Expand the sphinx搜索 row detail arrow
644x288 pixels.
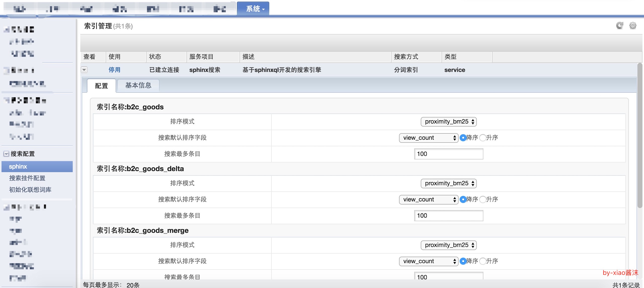[x=84, y=70]
